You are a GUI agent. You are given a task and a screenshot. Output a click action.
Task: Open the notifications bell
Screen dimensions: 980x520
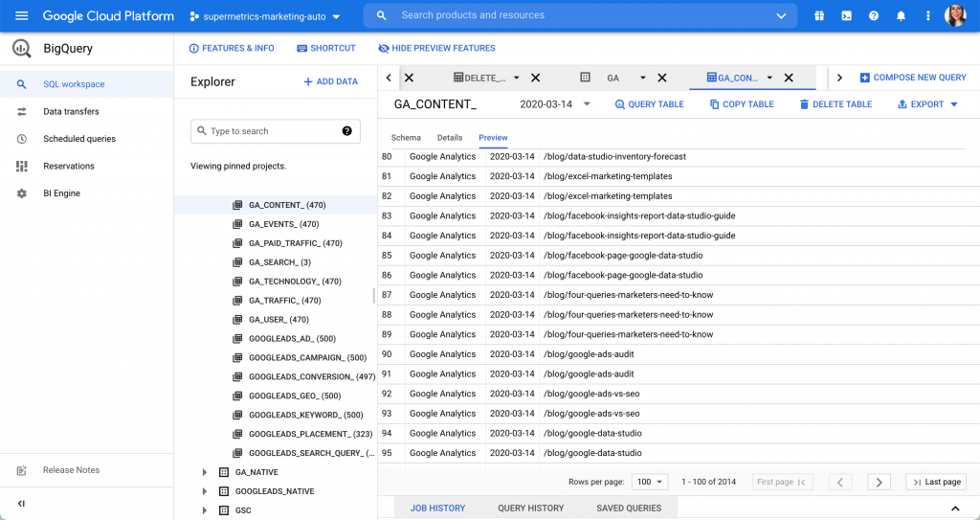[x=901, y=16]
